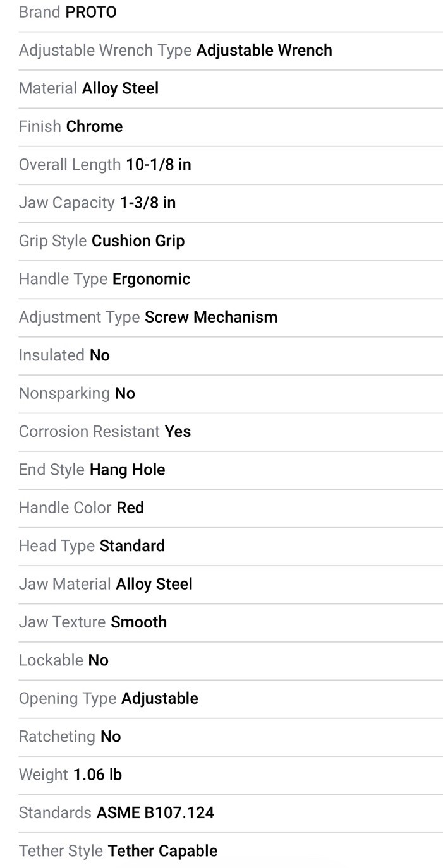Viewport: 443px width, 868px height.
Task: Select the Opening Type Adjustable row
Action: 109,699
